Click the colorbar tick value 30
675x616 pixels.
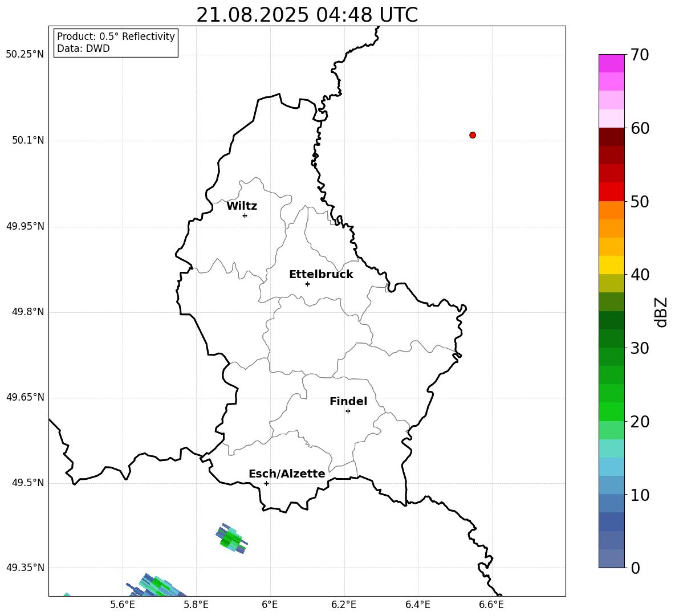point(640,348)
